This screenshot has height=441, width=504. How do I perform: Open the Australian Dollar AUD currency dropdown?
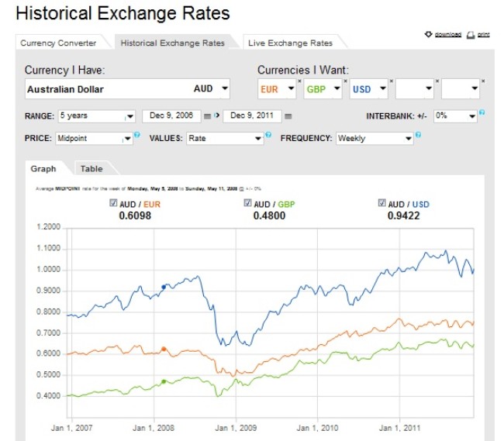[x=224, y=88]
